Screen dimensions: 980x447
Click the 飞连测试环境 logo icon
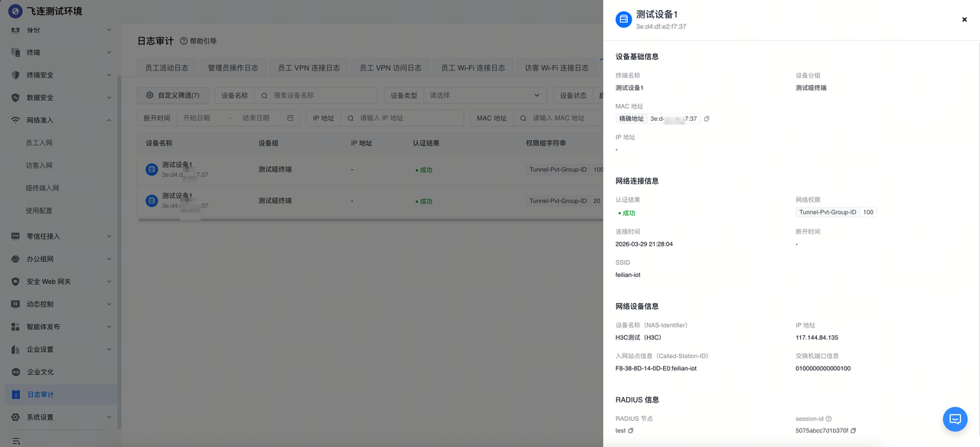coord(15,11)
